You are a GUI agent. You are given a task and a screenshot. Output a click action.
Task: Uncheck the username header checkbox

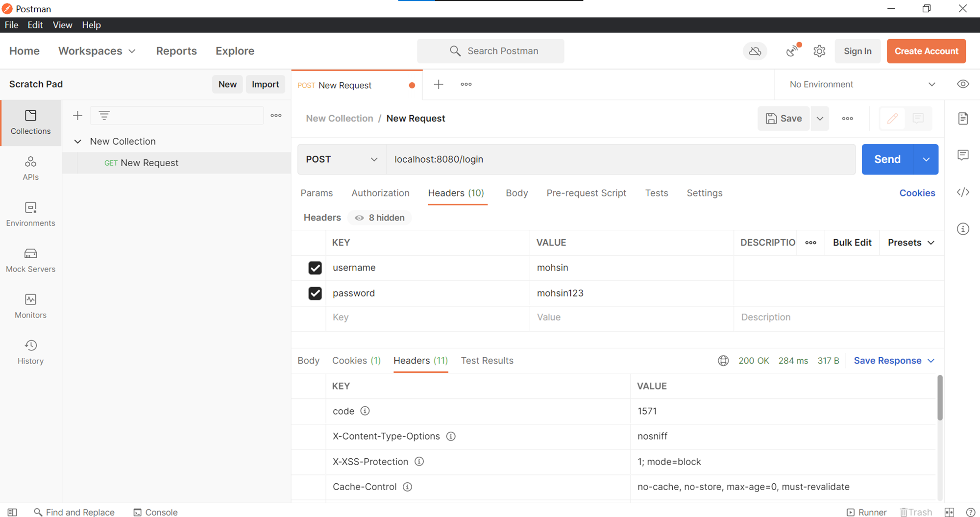(x=315, y=268)
